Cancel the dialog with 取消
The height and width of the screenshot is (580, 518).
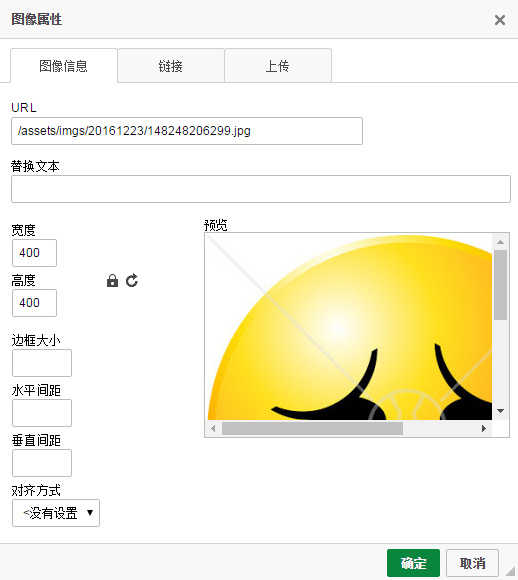pyautogui.click(x=472, y=563)
